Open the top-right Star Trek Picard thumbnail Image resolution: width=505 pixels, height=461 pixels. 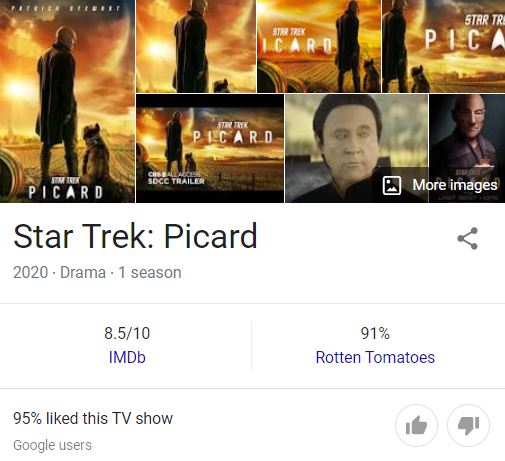(x=443, y=46)
